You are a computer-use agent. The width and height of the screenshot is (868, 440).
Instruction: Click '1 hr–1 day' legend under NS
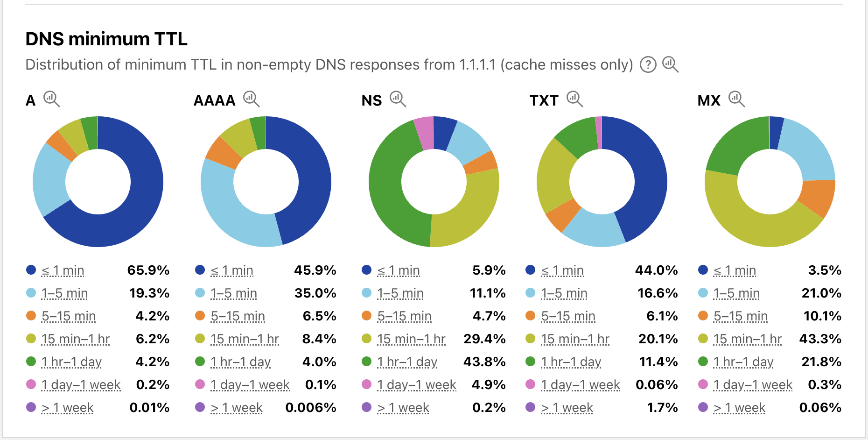(407, 362)
